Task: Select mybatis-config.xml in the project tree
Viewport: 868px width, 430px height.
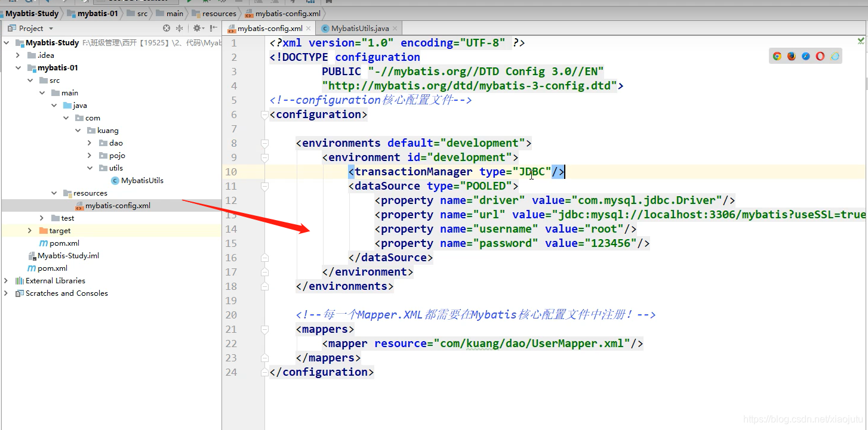Action: [112, 205]
